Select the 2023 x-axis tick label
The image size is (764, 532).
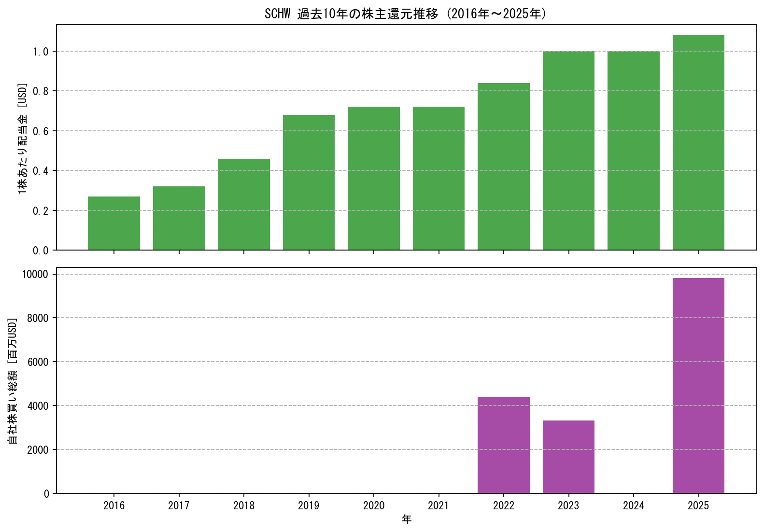click(x=568, y=505)
